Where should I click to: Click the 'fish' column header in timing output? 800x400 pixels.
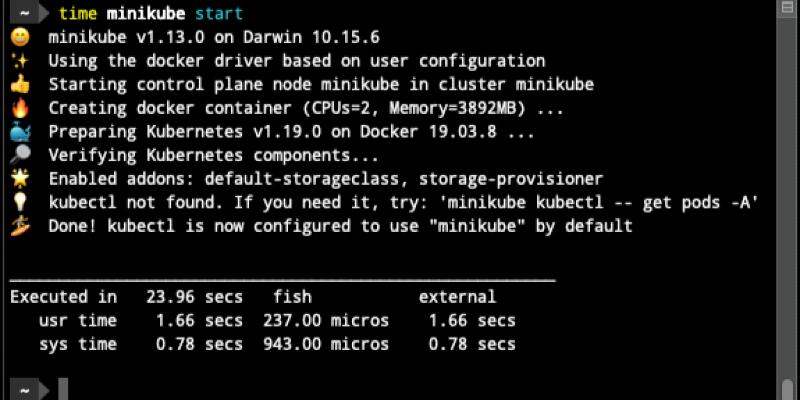[x=292, y=297]
